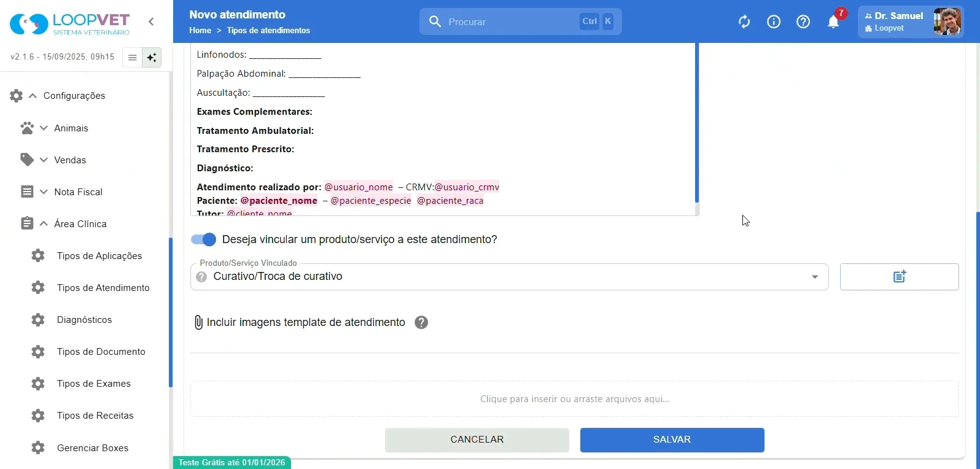Image resolution: width=980 pixels, height=469 pixels.
Task: Open the list menu icon near version text
Action: point(132,58)
